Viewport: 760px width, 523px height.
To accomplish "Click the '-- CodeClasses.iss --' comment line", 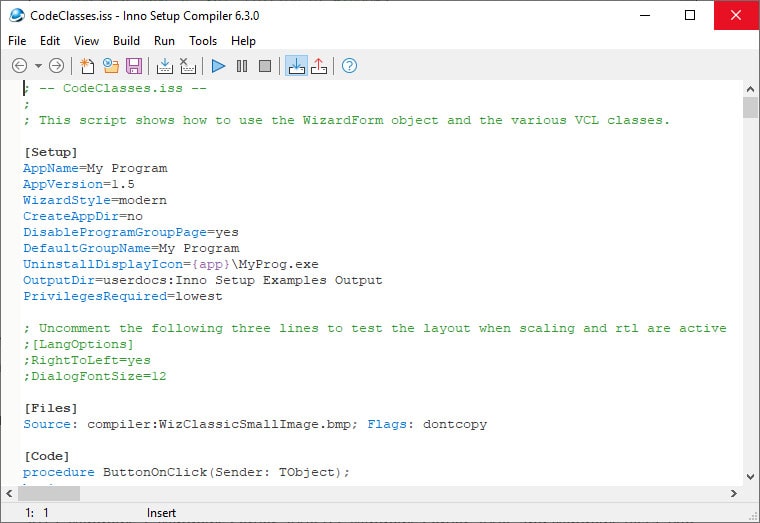I will [x=115, y=88].
